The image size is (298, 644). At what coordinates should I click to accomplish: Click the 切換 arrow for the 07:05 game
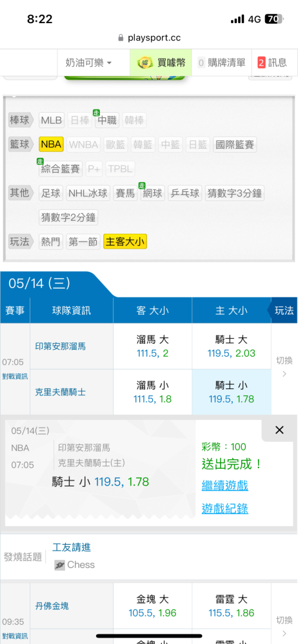pos(284,374)
